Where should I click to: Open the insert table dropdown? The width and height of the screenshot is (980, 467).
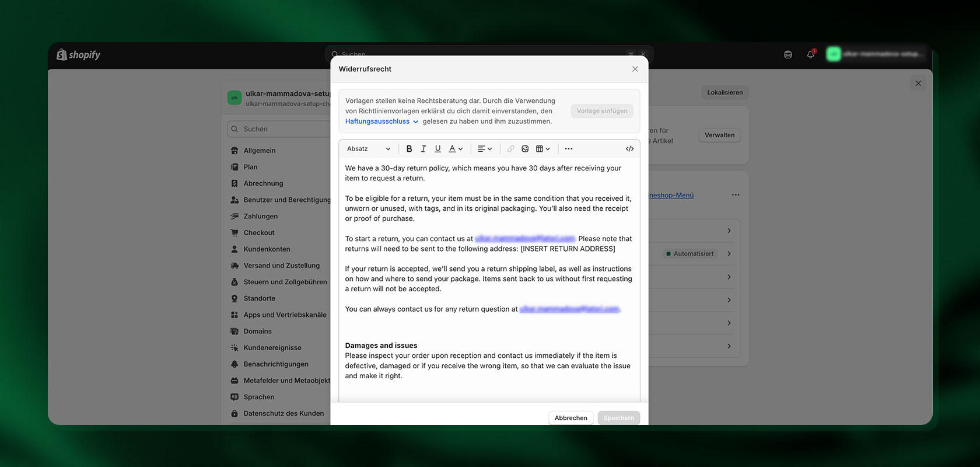543,149
